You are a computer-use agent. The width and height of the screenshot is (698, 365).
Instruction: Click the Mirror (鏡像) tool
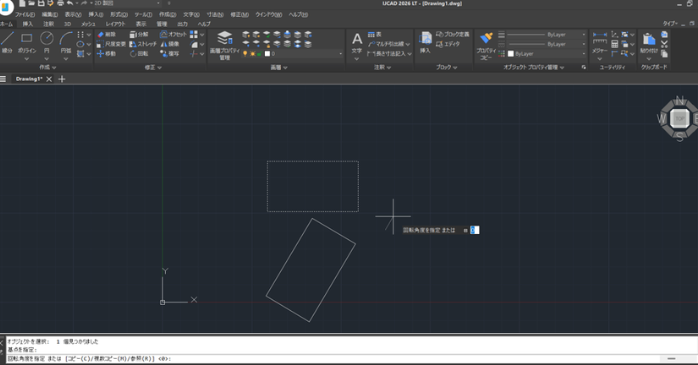tap(170, 44)
